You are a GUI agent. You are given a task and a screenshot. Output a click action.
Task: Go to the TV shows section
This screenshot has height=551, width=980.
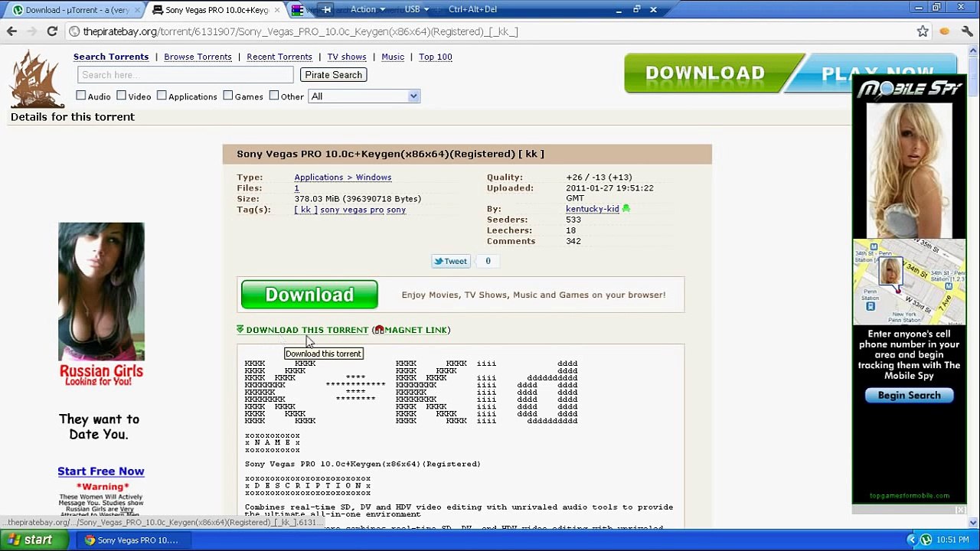tap(347, 57)
